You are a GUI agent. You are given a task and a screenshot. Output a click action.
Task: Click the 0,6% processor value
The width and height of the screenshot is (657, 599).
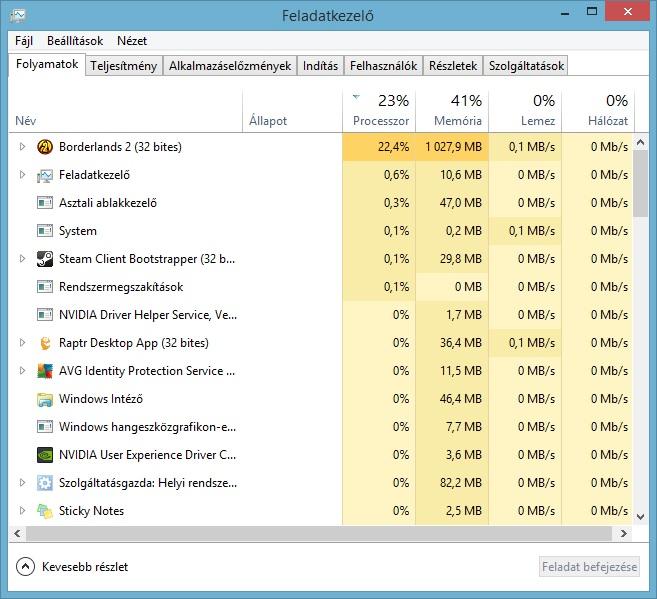point(396,175)
